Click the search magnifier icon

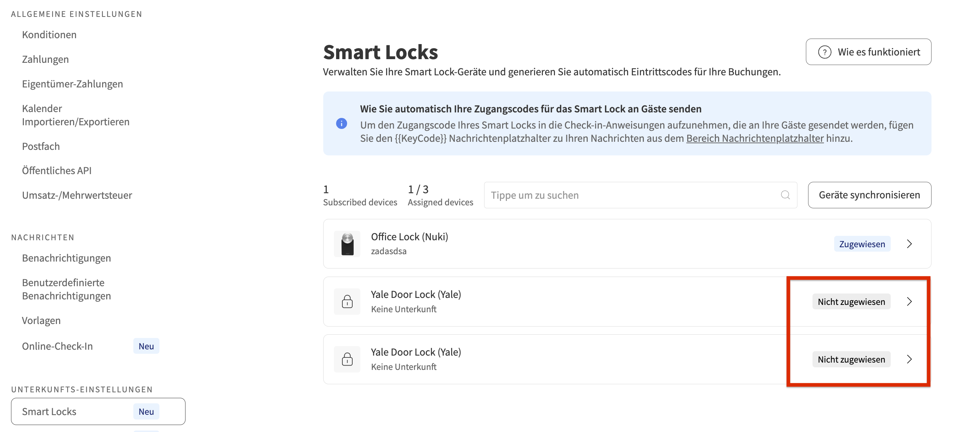click(785, 195)
